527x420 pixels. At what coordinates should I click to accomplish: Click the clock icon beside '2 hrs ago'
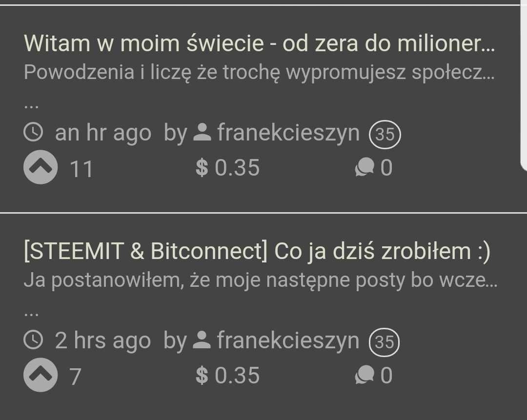(33, 340)
